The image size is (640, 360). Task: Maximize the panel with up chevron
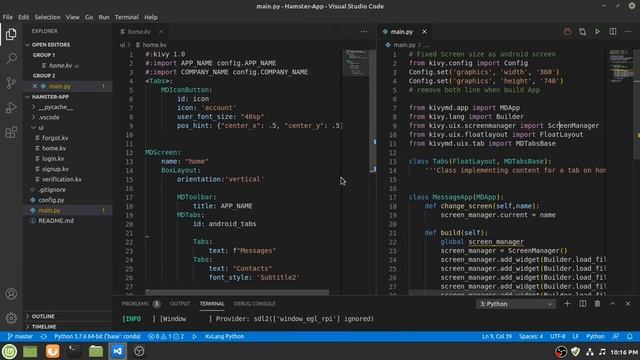tap(613, 304)
